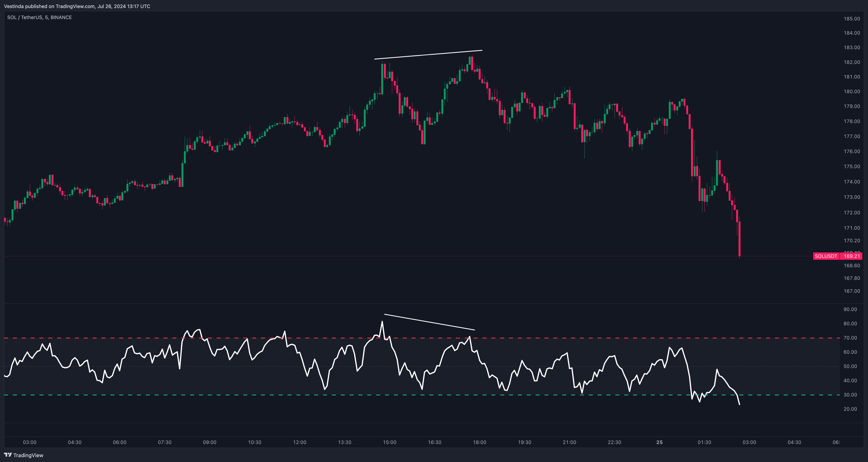Click the 15:00 time axis label
Viewport: 868px width, 462px height.
coord(390,442)
